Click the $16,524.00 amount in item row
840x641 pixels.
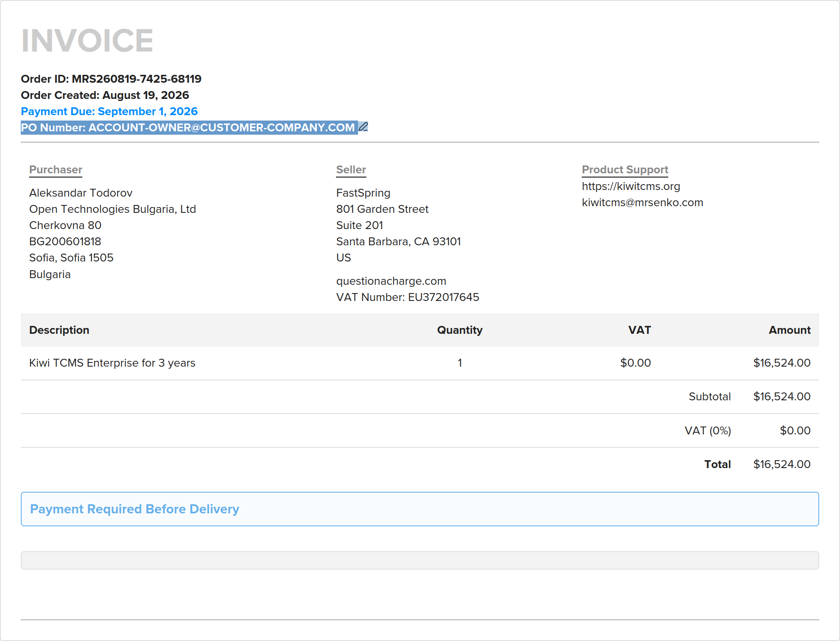(x=782, y=363)
